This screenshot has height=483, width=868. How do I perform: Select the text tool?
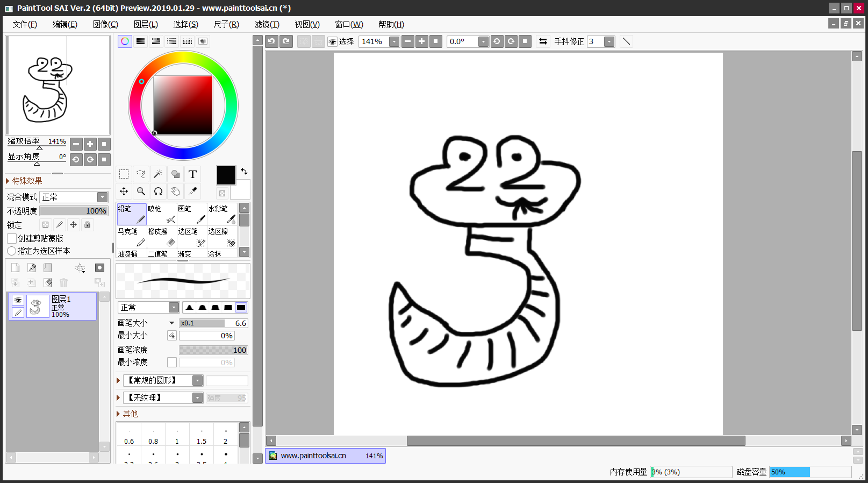coord(192,174)
